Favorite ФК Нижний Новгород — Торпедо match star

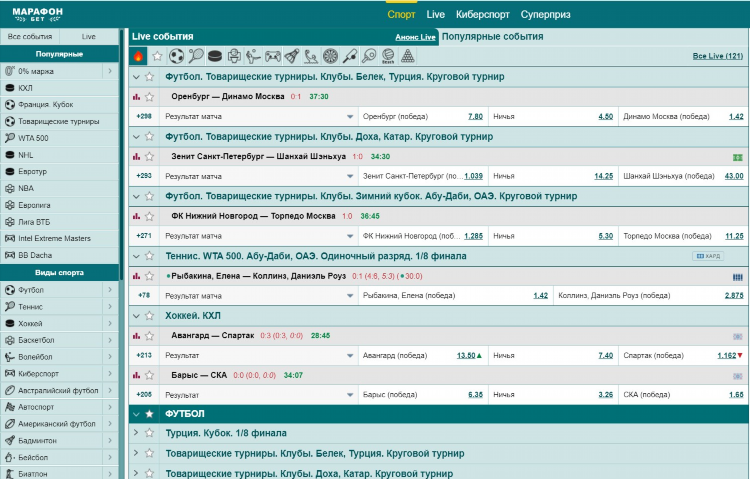[150, 216]
